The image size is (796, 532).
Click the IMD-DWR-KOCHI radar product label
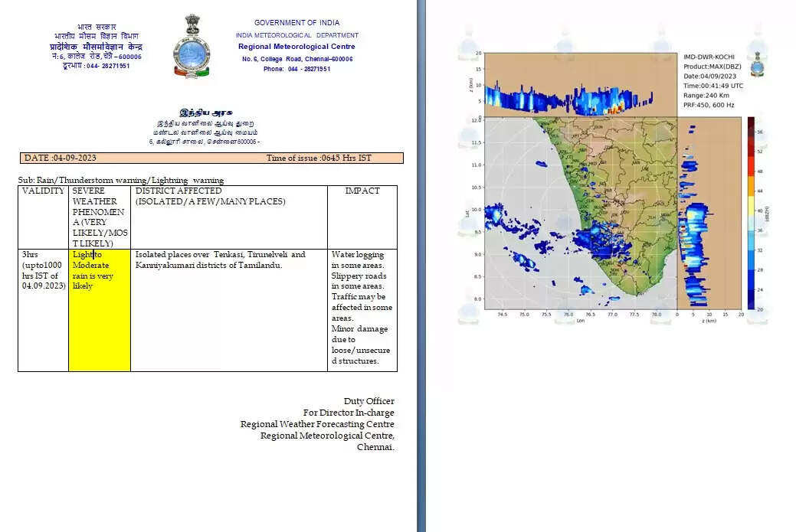tap(710, 57)
